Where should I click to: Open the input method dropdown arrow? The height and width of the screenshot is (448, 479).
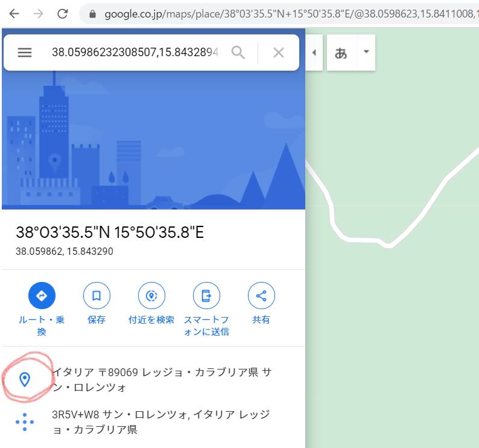[366, 52]
